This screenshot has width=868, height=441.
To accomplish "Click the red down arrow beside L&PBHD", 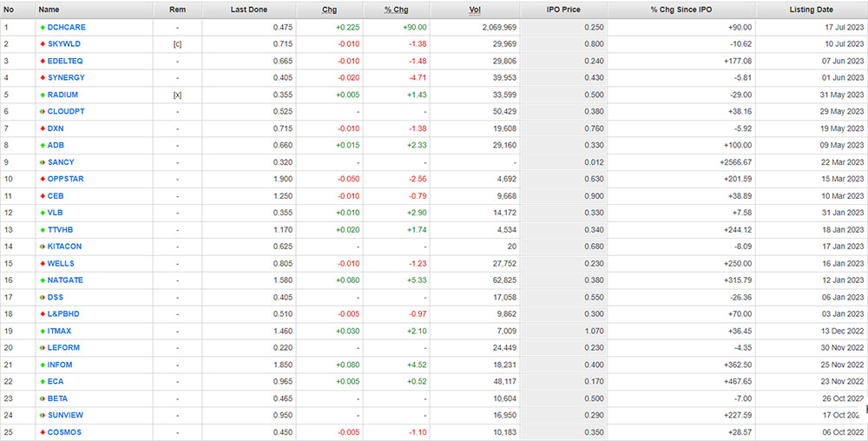I will click(x=43, y=314).
